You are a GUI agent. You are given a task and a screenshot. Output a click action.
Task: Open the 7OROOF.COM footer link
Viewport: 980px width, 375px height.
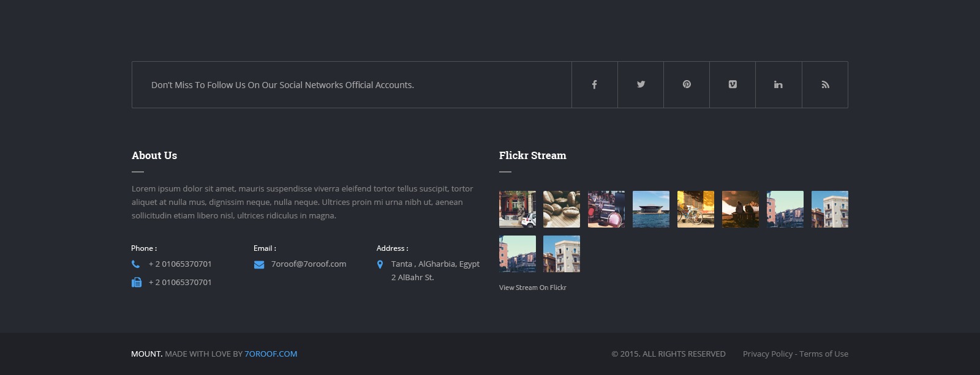click(271, 354)
